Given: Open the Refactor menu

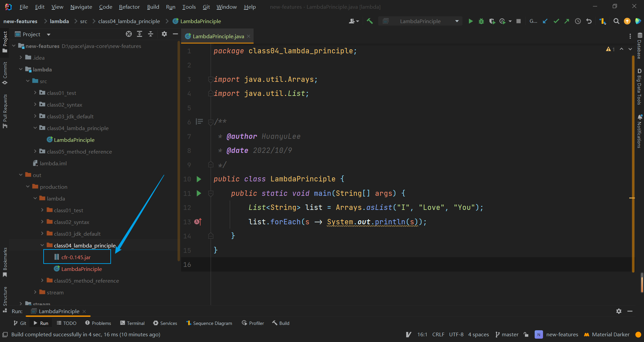Looking at the screenshot, I should (x=129, y=7).
